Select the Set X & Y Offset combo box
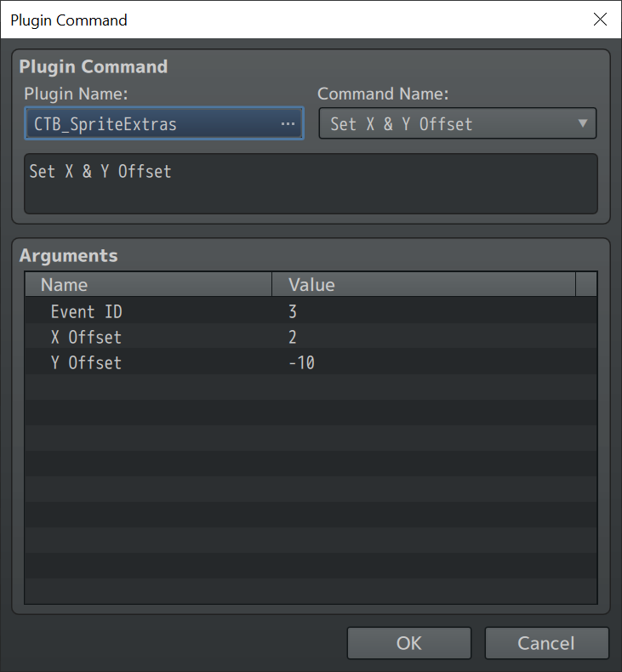This screenshot has height=672, width=622. pos(458,123)
